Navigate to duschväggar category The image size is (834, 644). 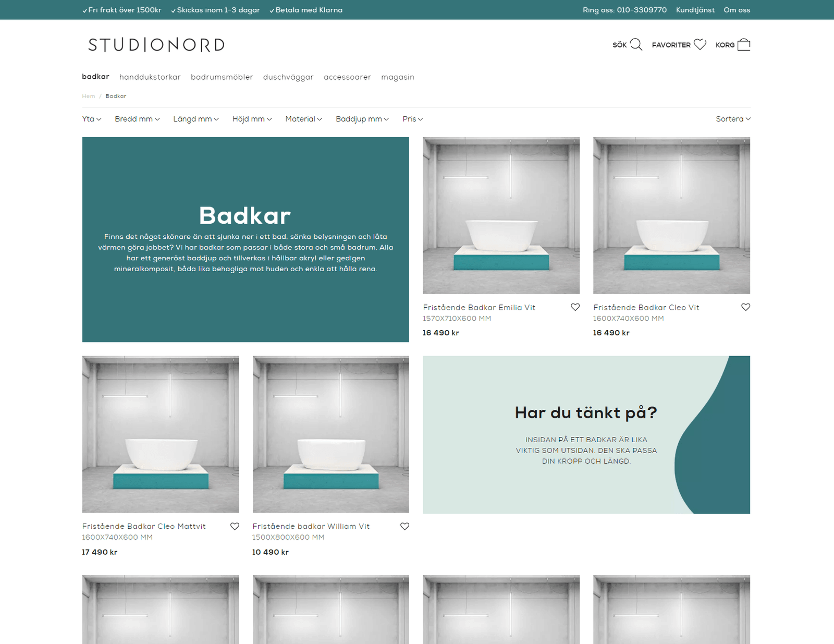point(288,77)
